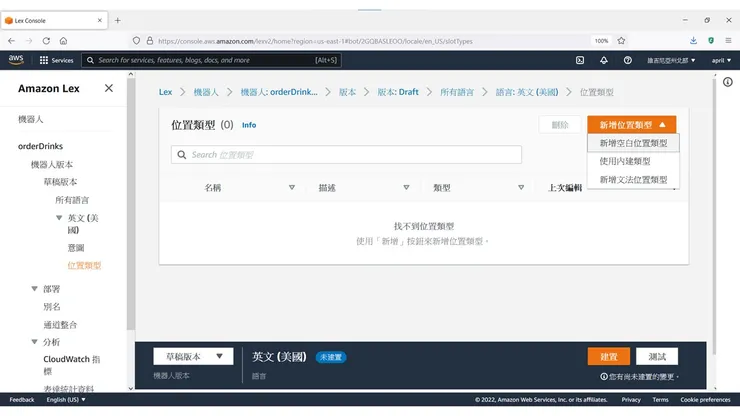This screenshot has height=416, width=740.
Task: Open 意圖 in the sidebar
Action: 76,247
